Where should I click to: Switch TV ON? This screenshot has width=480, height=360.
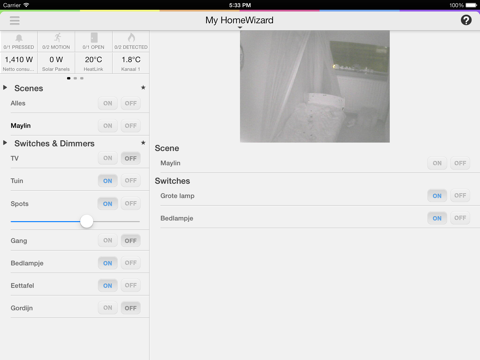click(x=108, y=158)
